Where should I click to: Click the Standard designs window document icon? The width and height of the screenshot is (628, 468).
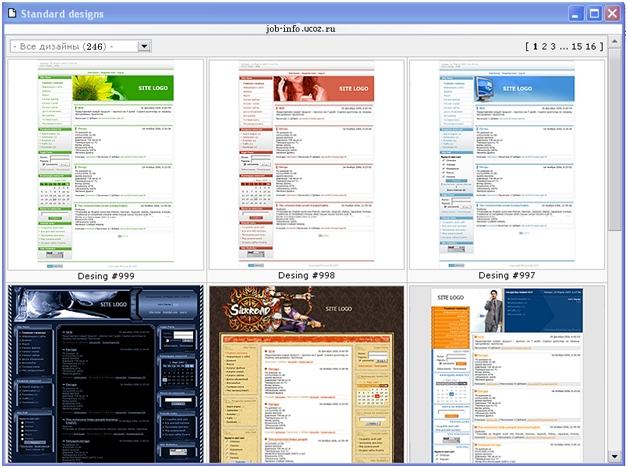[12, 13]
